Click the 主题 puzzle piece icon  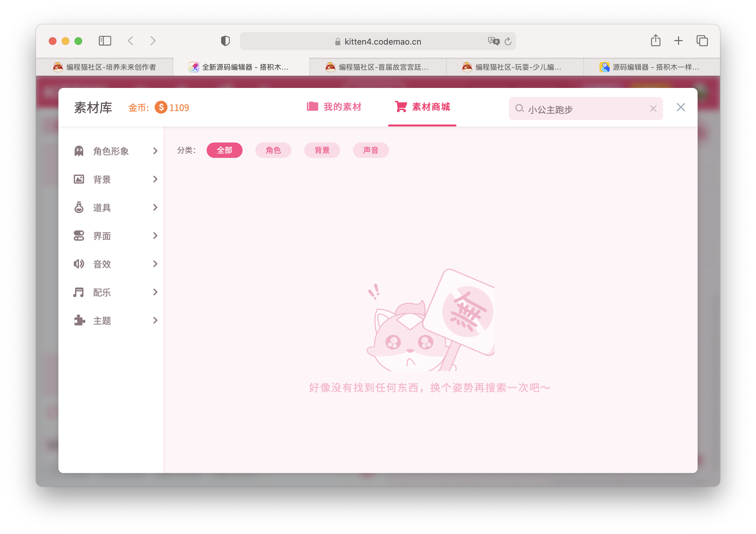coord(79,321)
